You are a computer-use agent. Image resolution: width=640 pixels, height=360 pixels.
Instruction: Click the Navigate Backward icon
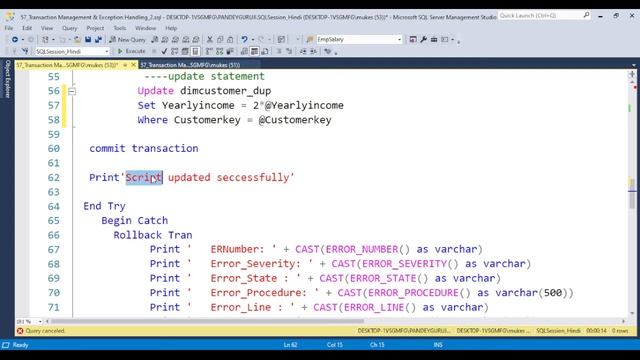click(x=15, y=40)
